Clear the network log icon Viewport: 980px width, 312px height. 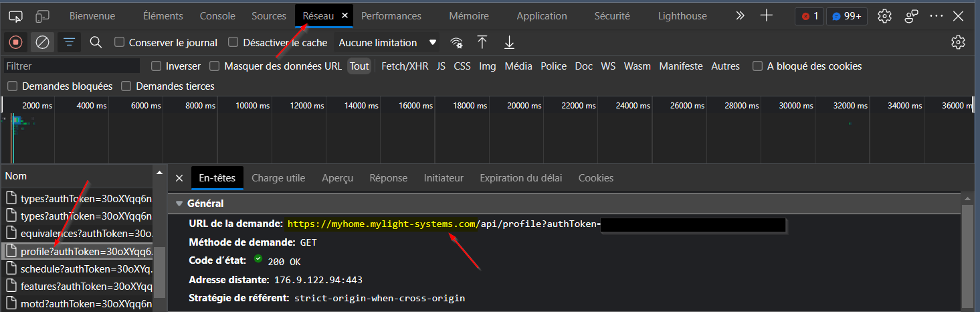(42, 42)
